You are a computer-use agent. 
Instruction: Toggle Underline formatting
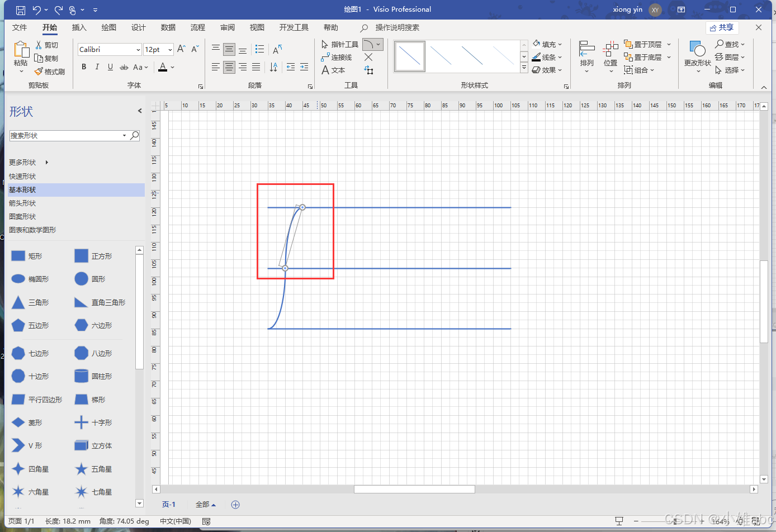tap(110, 67)
